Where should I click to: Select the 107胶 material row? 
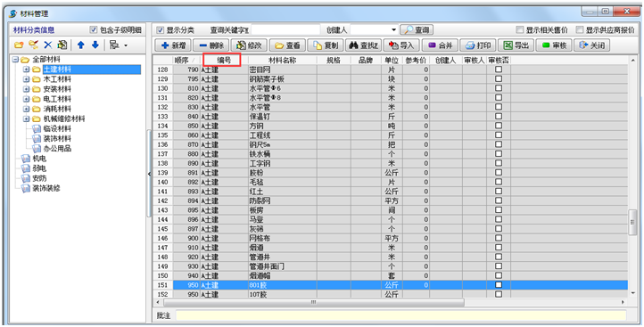[391, 295]
